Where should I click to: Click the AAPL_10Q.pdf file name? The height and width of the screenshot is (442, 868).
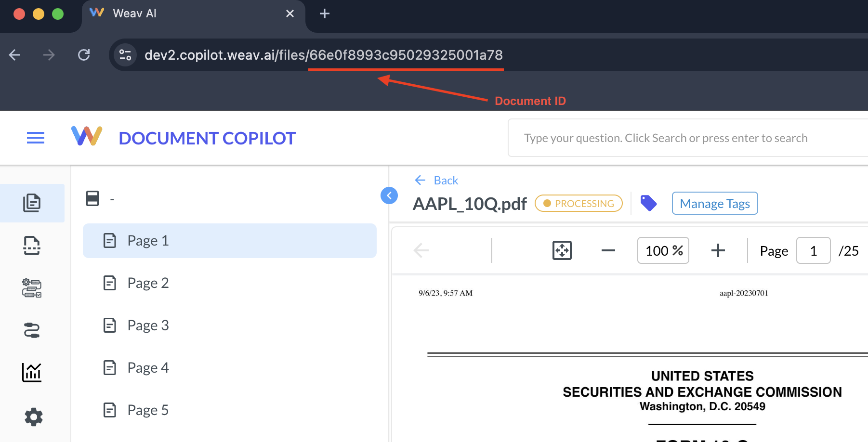pyautogui.click(x=470, y=204)
